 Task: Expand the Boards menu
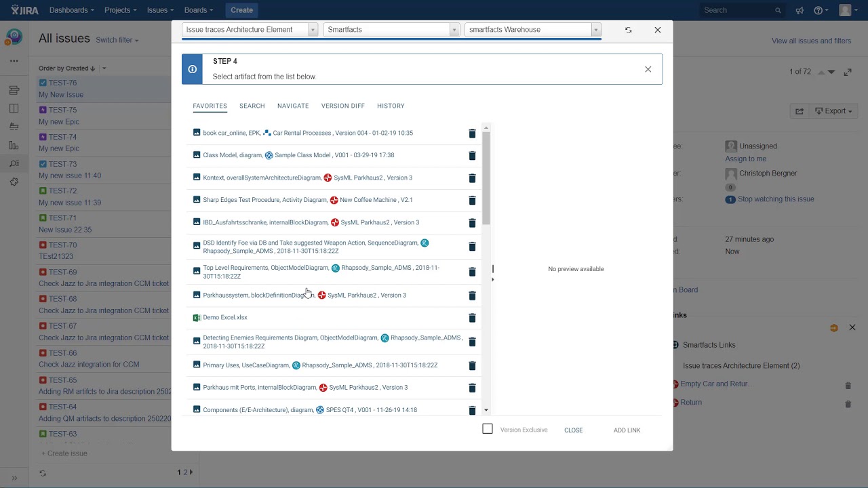click(199, 10)
